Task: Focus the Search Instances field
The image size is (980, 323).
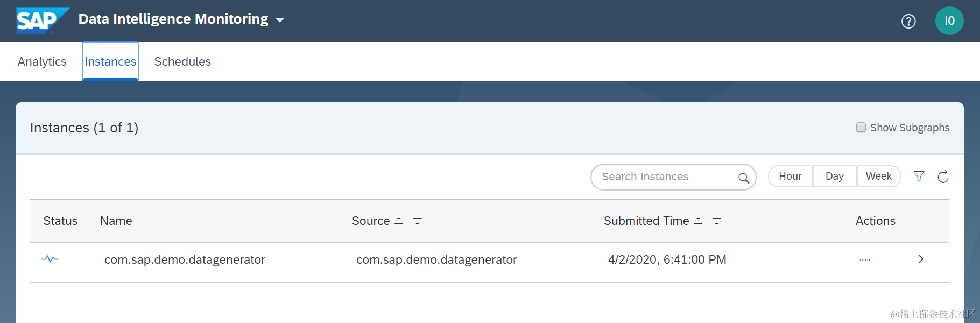Action: click(673, 177)
